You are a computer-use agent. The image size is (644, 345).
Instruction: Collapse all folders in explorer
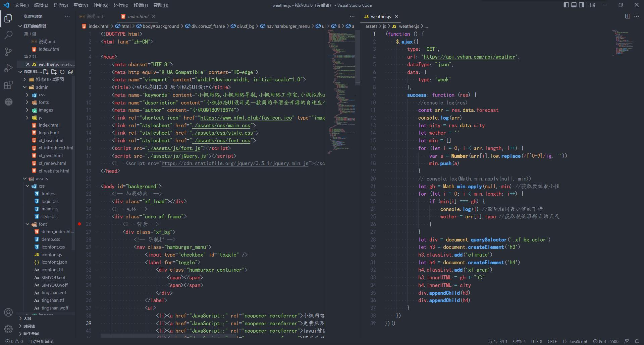pyautogui.click(x=70, y=72)
